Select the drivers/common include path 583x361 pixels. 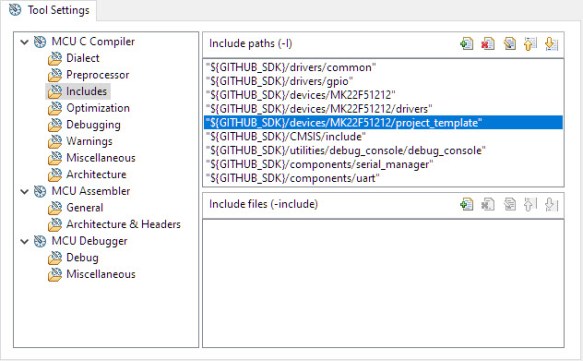(383, 68)
